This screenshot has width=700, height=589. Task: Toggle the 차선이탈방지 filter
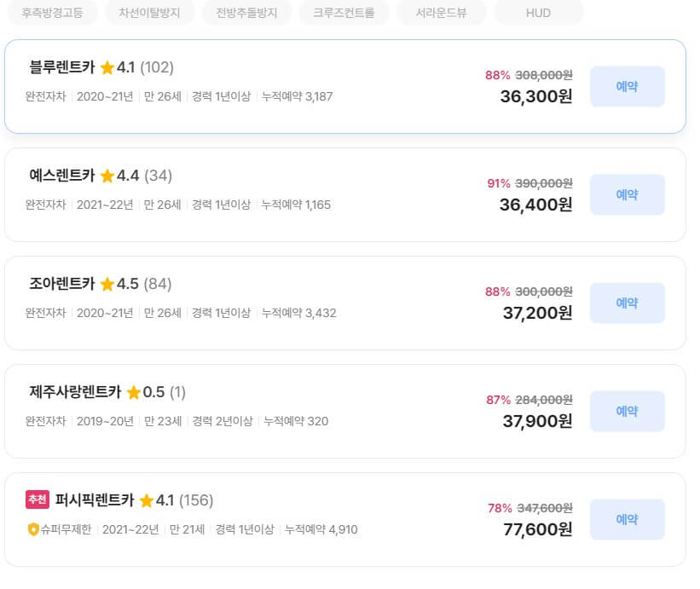[x=150, y=13]
